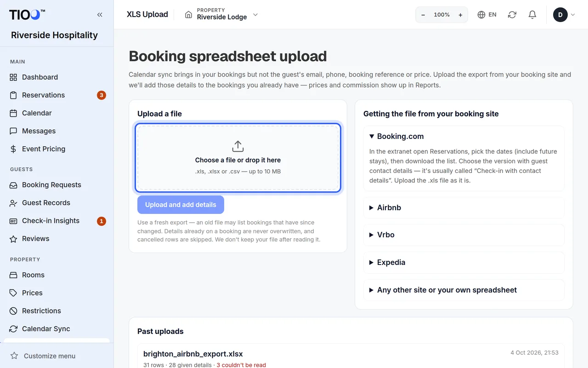Click the Guest Records person icon

point(13,203)
